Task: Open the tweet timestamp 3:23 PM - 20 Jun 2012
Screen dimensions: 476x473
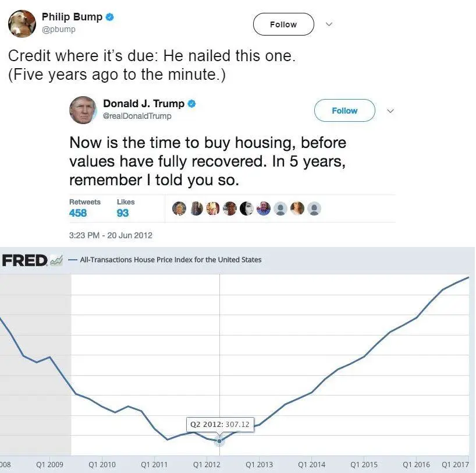Action: tap(110, 236)
